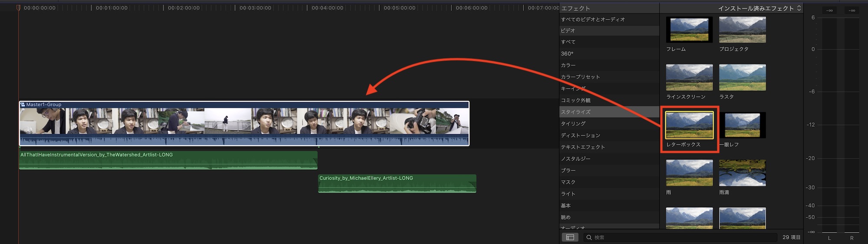Click the ruler at 00:06:00:00
868x244 pixels.
pos(471,8)
